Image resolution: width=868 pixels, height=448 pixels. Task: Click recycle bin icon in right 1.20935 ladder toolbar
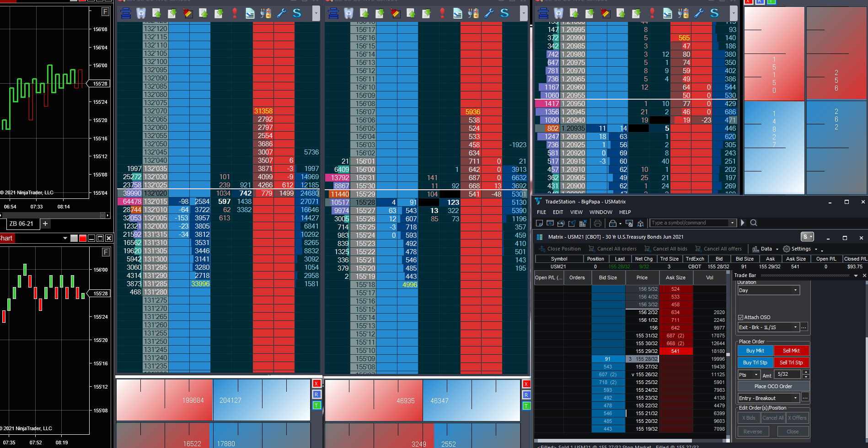559,13
